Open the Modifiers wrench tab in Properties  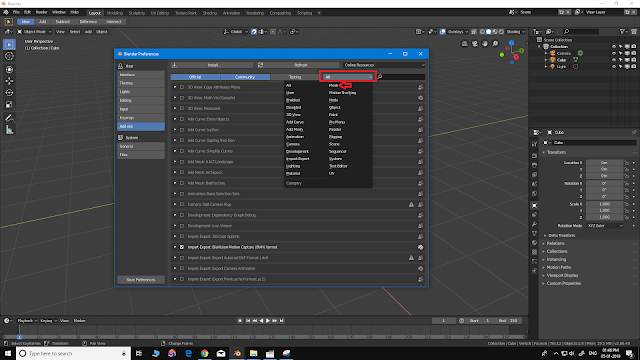534,224
